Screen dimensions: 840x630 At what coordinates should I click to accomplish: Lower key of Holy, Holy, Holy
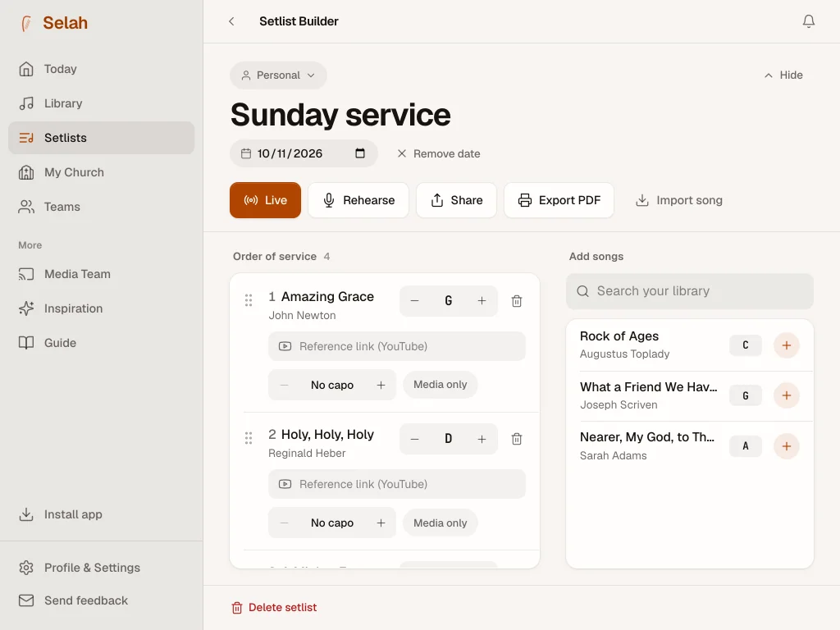(414, 440)
